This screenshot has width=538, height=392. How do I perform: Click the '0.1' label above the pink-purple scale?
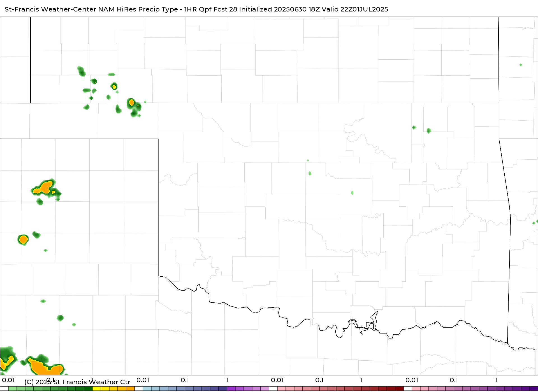(454, 380)
